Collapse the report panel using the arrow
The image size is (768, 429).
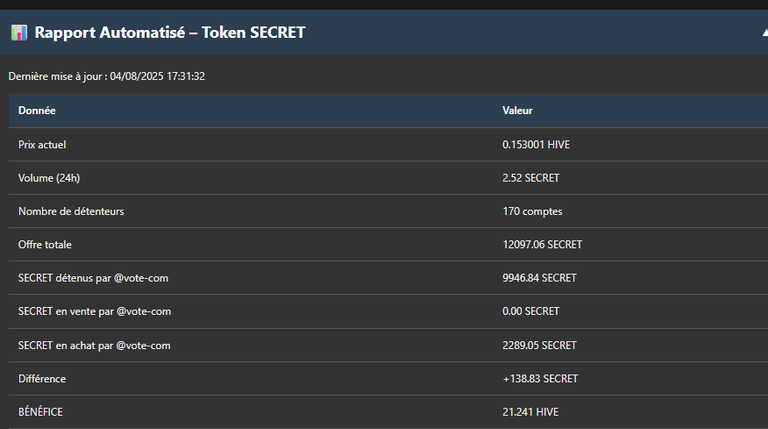point(765,33)
